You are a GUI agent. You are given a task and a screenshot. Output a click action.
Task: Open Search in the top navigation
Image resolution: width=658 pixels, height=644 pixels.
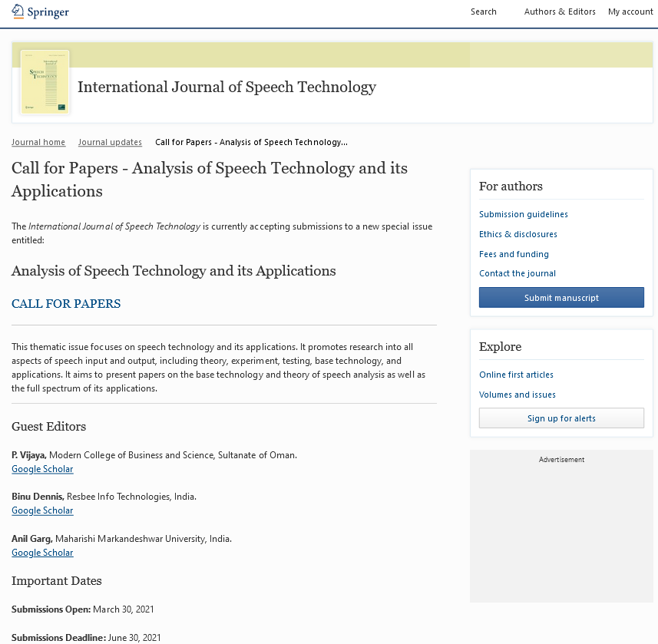coord(483,12)
